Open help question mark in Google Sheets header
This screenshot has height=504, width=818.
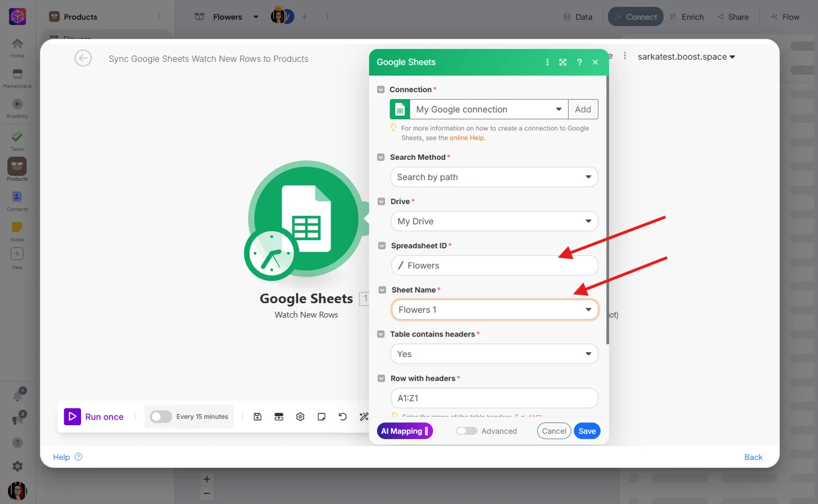[579, 62]
